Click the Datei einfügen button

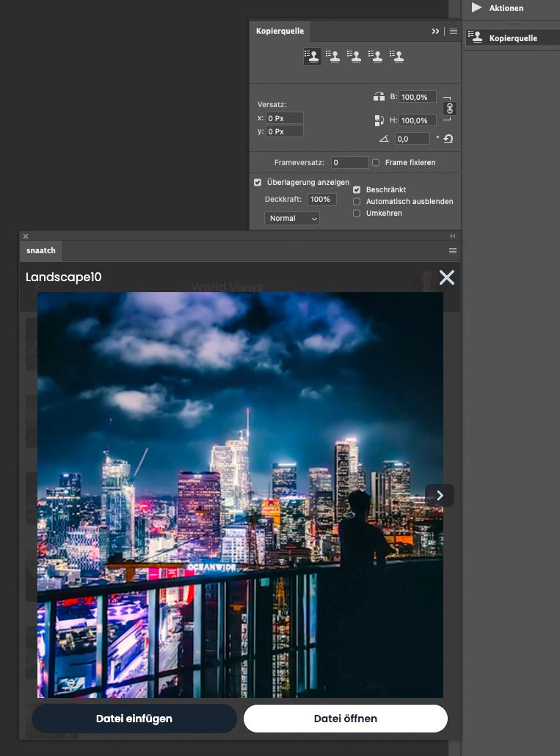134,719
